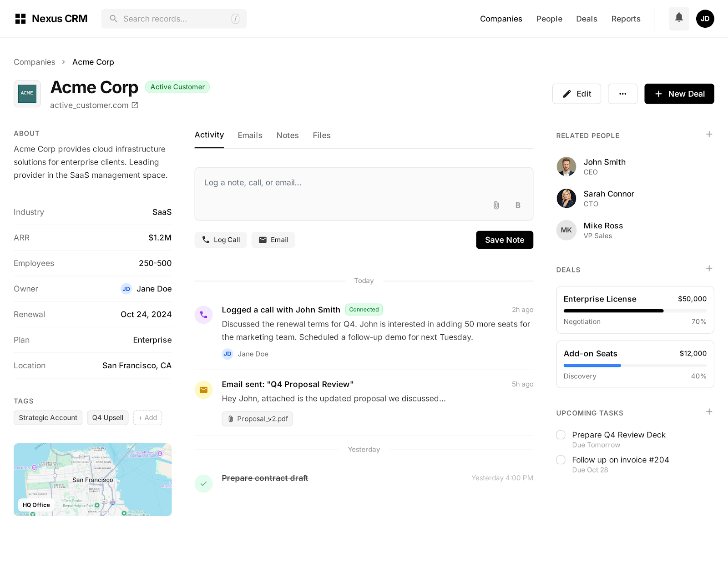Toggle bold formatting in note box
The width and height of the screenshot is (728, 582).
coord(518,205)
